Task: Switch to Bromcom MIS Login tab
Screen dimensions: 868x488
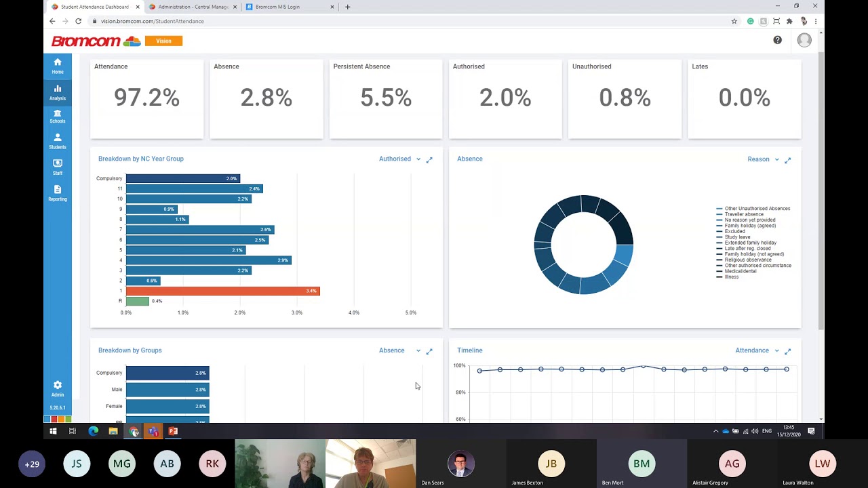Action: [x=290, y=7]
